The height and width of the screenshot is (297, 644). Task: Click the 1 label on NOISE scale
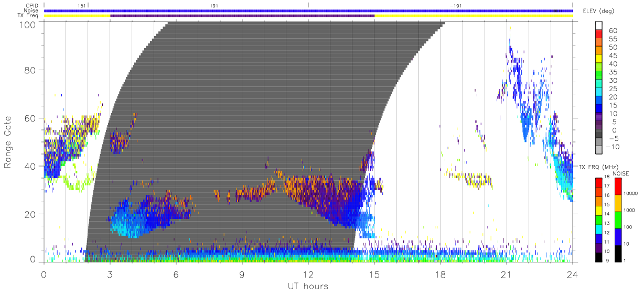[x=625, y=260]
